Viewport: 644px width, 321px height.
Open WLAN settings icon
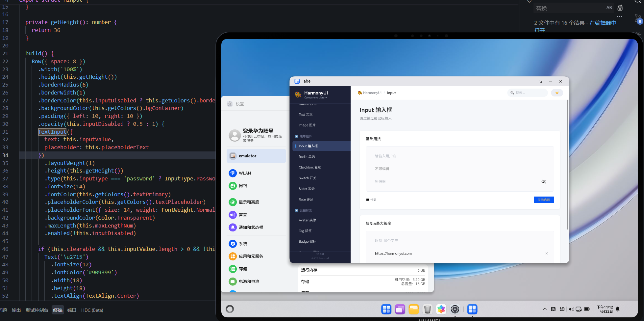233,173
